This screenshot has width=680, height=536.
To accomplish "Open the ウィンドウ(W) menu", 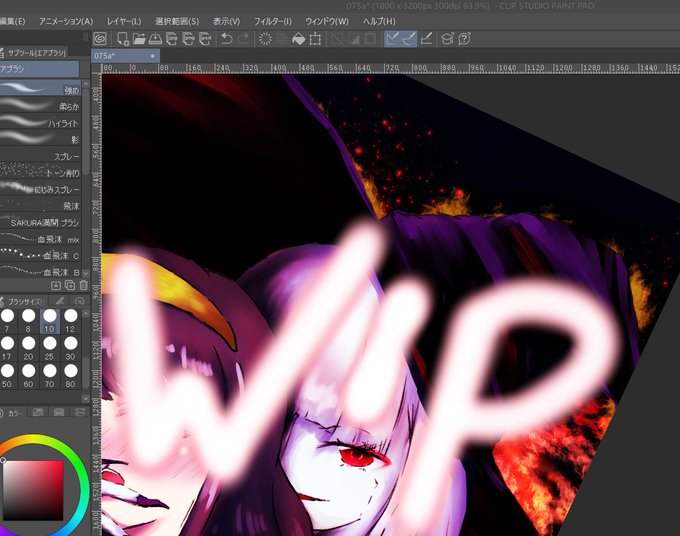I will pyautogui.click(x=327, y=21).
